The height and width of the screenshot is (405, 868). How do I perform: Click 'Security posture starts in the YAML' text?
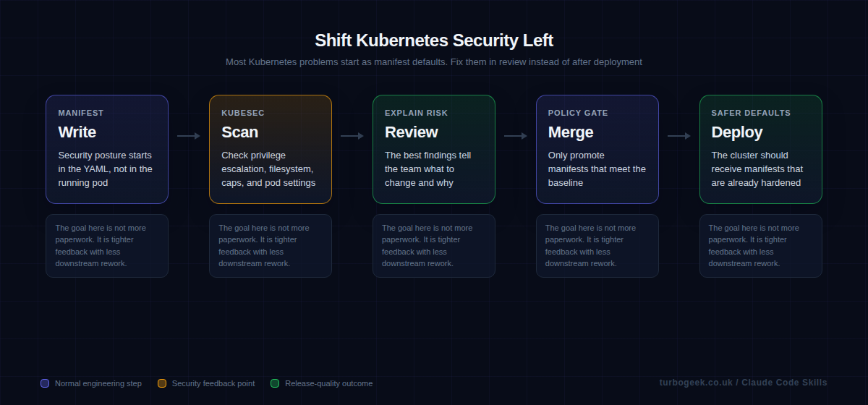(106, 169)
